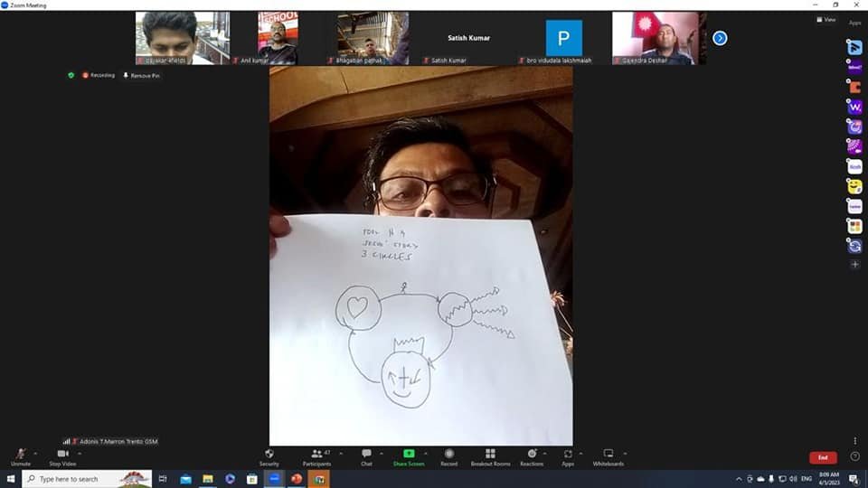Screen dimensions: 868x488
Task: Open the yellow smiley face sidebar app
Action: pos(854,187)
